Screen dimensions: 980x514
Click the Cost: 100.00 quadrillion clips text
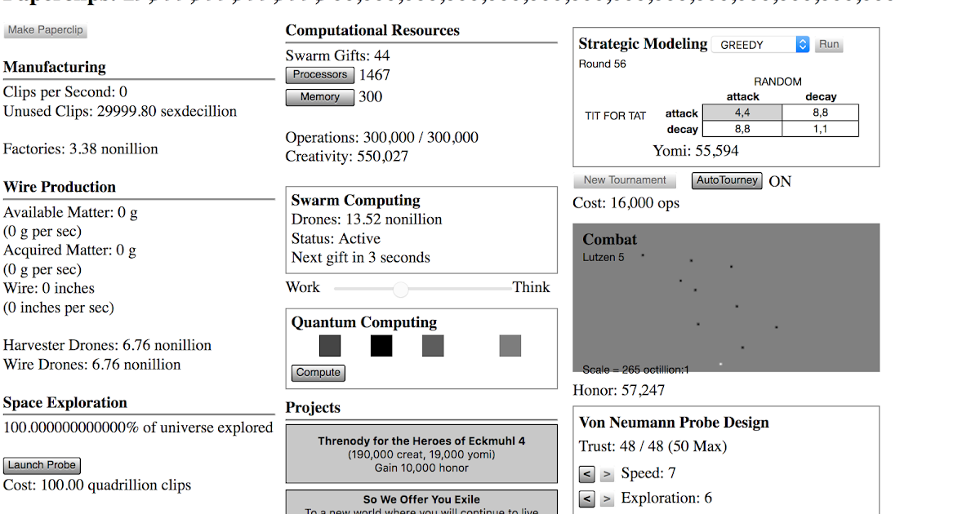pyautogui.click(x=97, y=485)
